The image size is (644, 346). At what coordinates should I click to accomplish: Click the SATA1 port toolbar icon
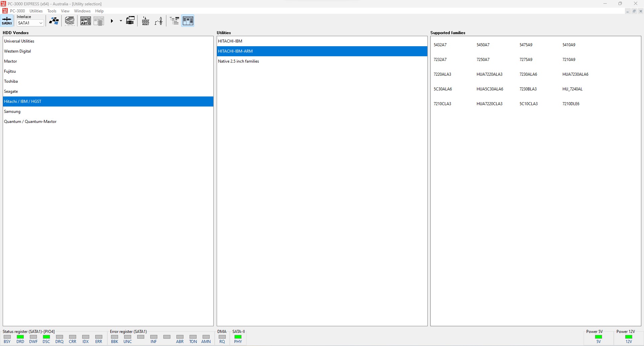tap(7, 21)
